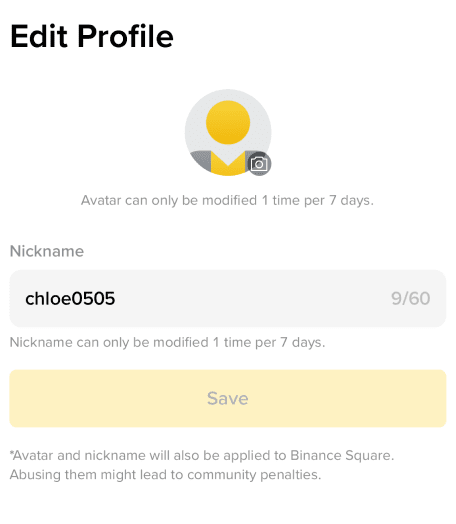Click the chloe0505 nickname text
456x524 pixels.
click(x=70, y=298)
